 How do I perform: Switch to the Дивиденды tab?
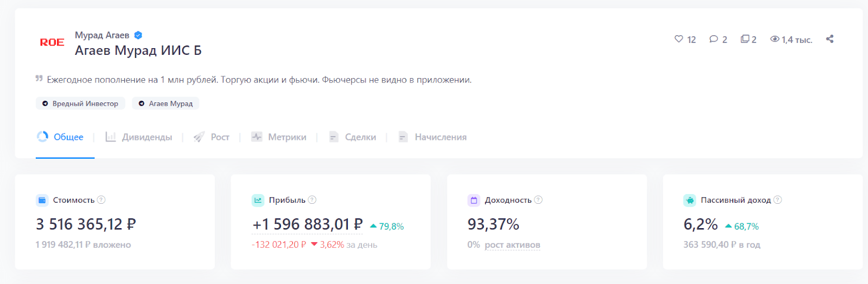(139, 137)
